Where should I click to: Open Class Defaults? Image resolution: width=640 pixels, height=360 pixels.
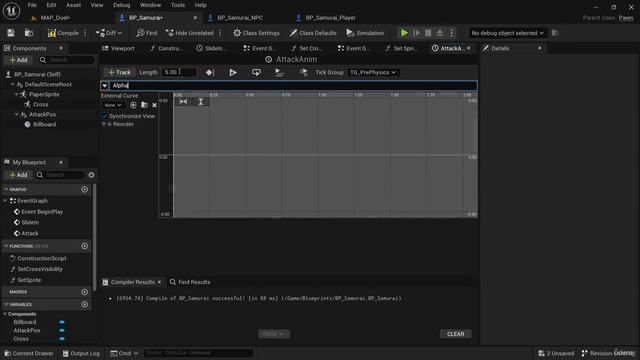313,33
